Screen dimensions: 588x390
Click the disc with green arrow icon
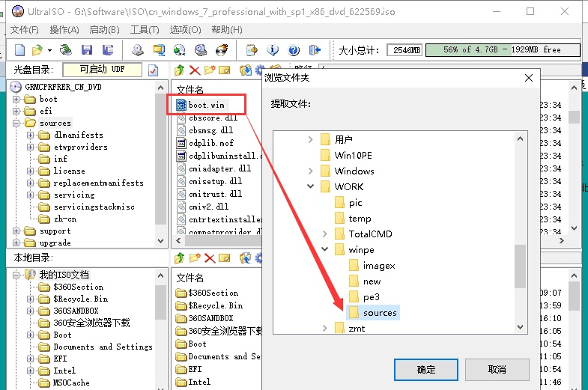179,50
